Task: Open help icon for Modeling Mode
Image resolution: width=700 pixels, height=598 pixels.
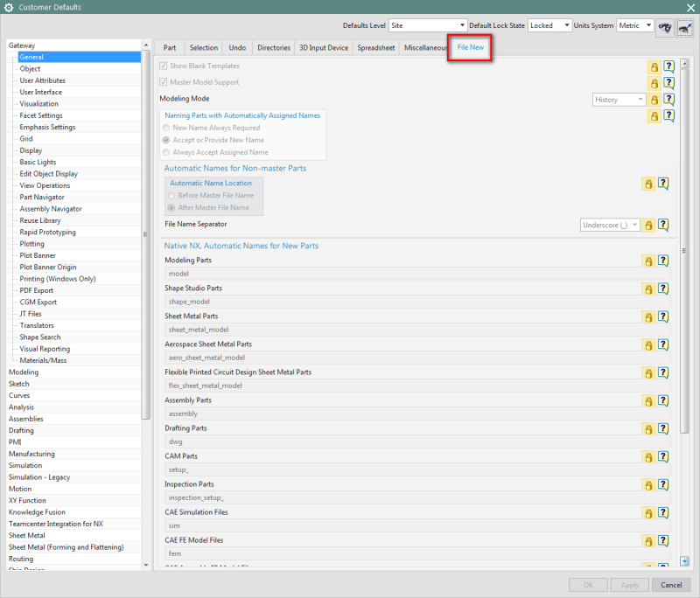Action: [668, 100]
